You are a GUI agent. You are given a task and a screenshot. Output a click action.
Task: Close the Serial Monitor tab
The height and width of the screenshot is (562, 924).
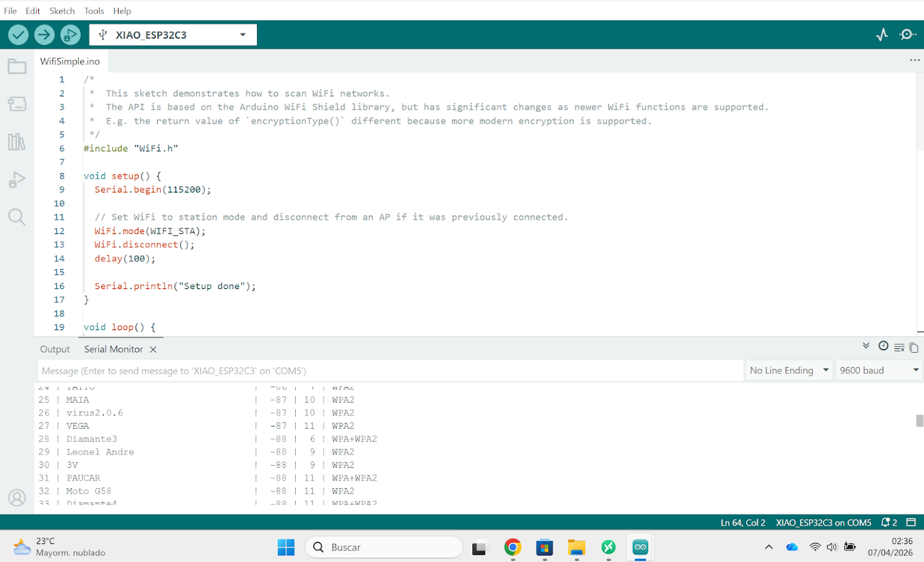coord(153,350)
